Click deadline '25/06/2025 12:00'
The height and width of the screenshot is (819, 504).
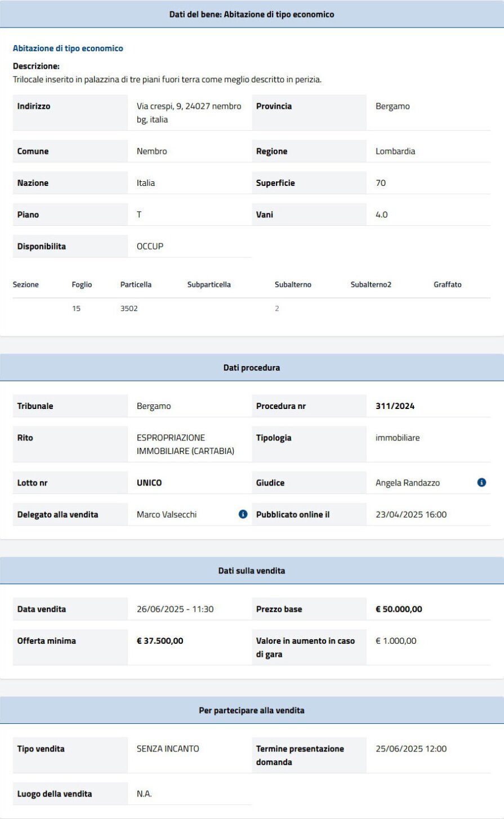click(x=411, y=749)
